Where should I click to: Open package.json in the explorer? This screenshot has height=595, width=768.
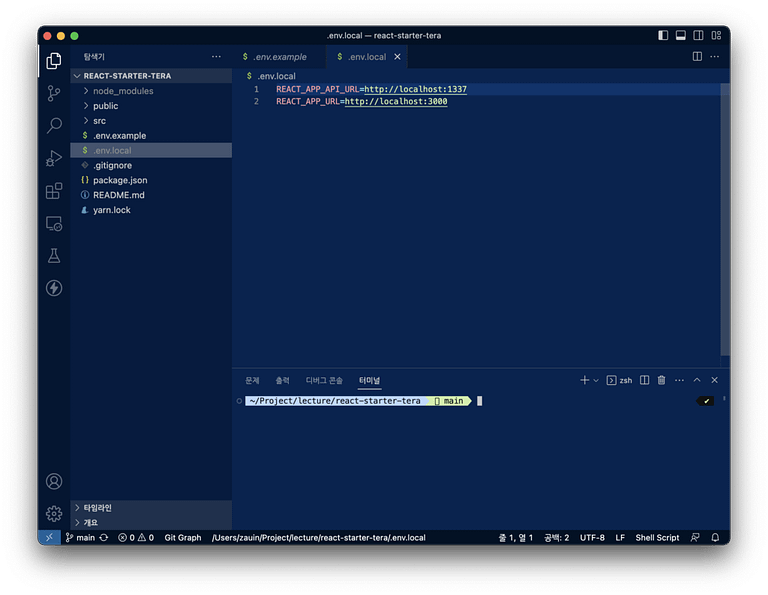click(119, 180)
